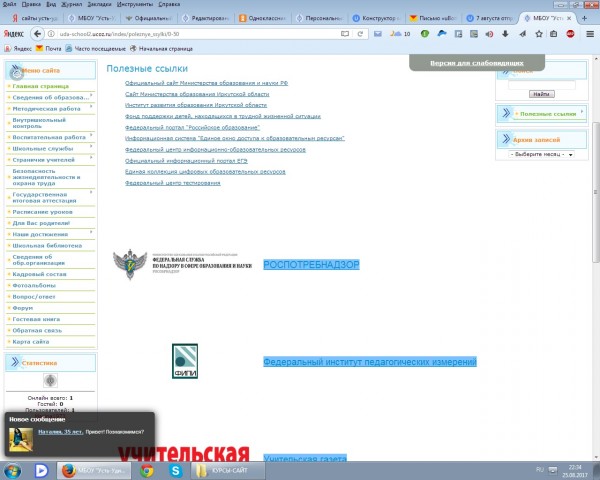Expand 'Воспитательная работа' submenu arrow
Viewport: 600px width, 480px height.
pos(91,135)
